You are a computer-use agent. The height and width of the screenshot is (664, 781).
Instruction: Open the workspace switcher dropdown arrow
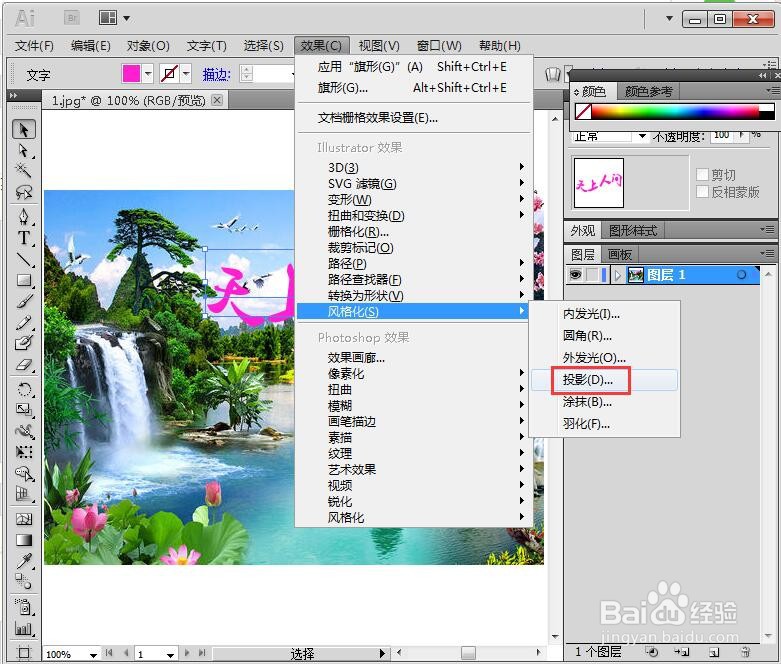pyautogui.click(x=669, y=18)
